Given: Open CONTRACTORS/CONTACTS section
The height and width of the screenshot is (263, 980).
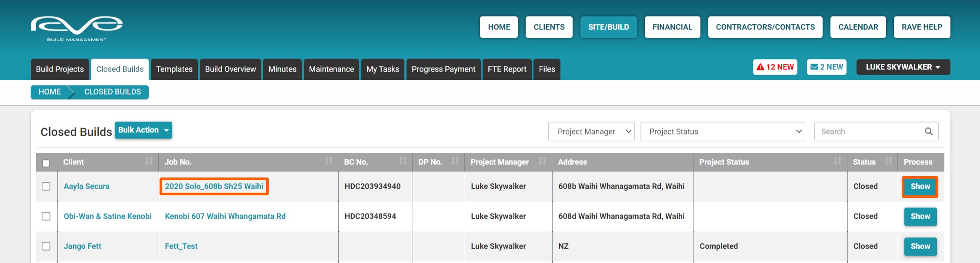Looking at the screenshot, I should click(x=765, y=27).
